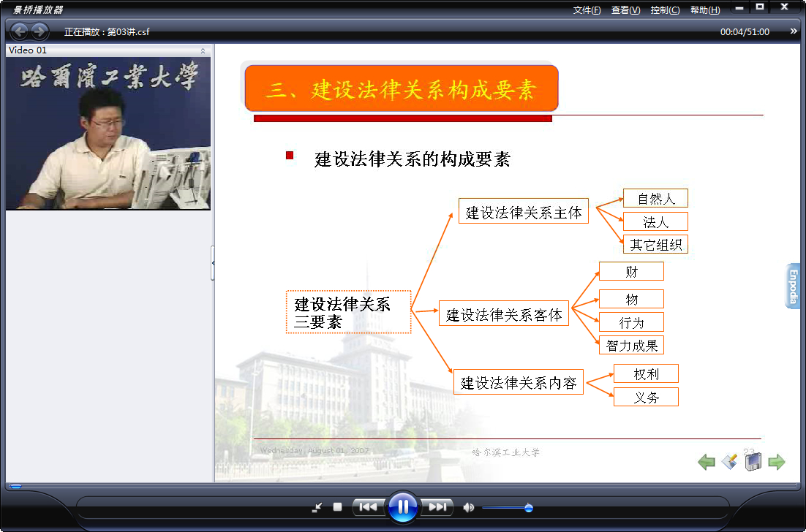Expand the double-chevron overflow button at top right

[793, 32]
